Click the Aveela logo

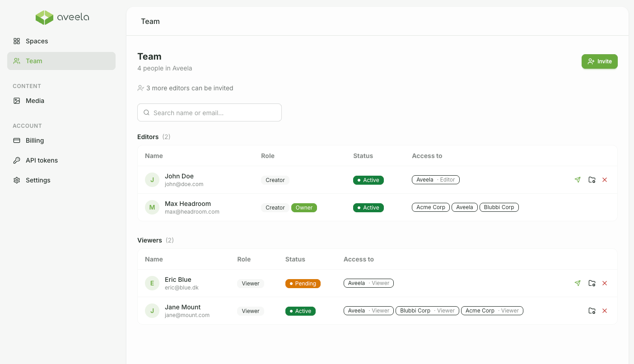point(62,18)
